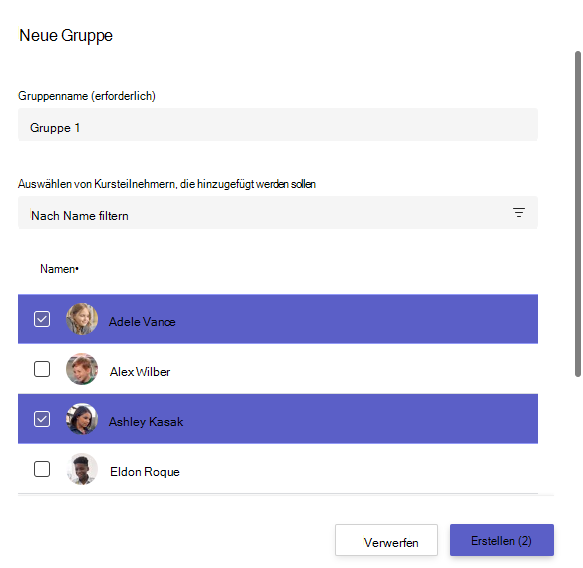Click the Verwerfen button
Viewport: 583px width, 568px height.
(386, 540)
